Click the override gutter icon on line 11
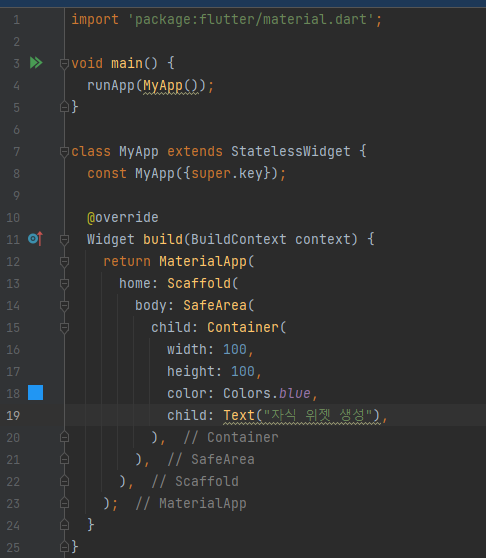This screenshot has width=486, height=558. pos(36,239)
